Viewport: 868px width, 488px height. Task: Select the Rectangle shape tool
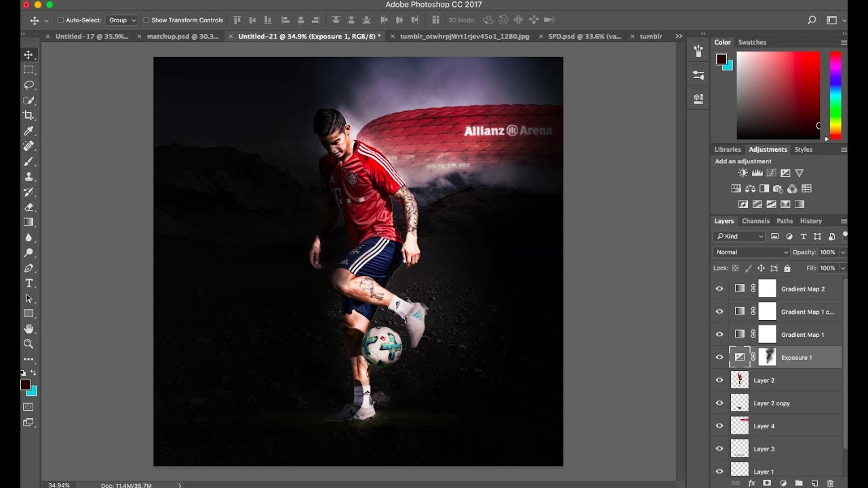click(28, 314)
